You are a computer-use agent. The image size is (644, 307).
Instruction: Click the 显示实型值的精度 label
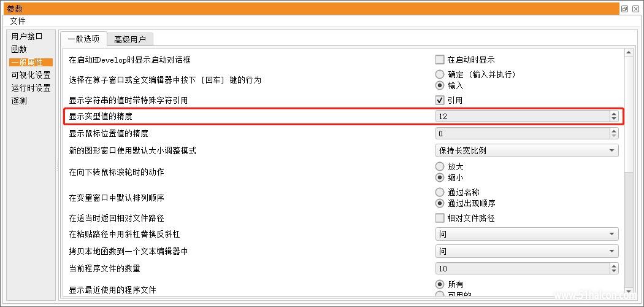point(101,116)
